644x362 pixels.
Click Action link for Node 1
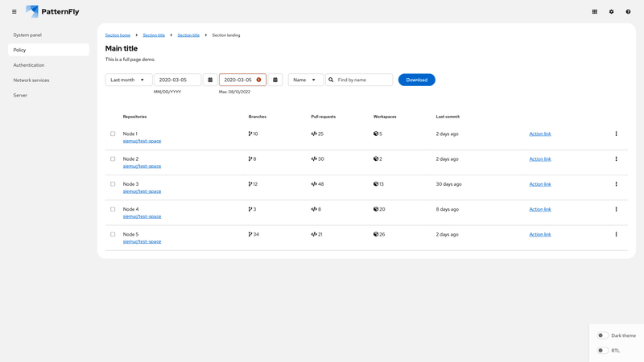pos(540,134)
